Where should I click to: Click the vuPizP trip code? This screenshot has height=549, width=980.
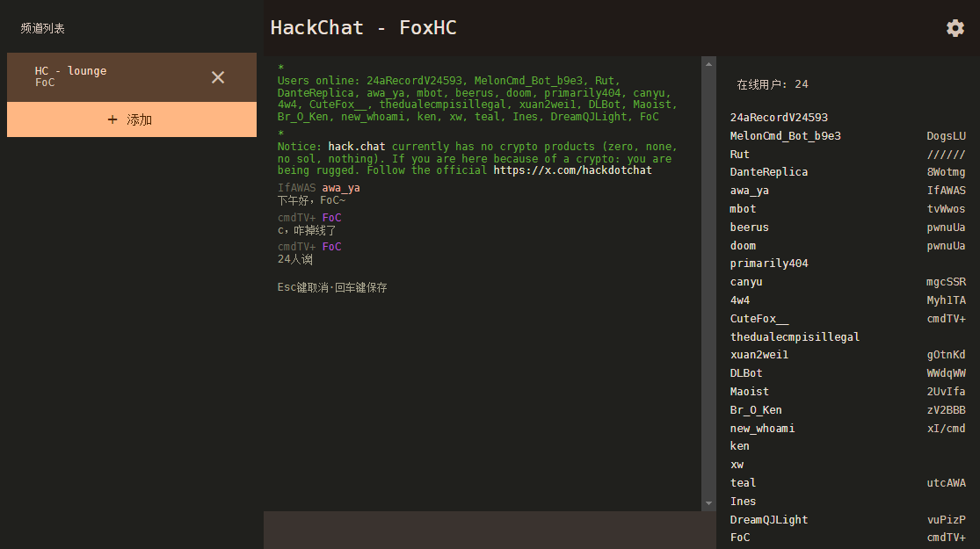coord(947,520)
